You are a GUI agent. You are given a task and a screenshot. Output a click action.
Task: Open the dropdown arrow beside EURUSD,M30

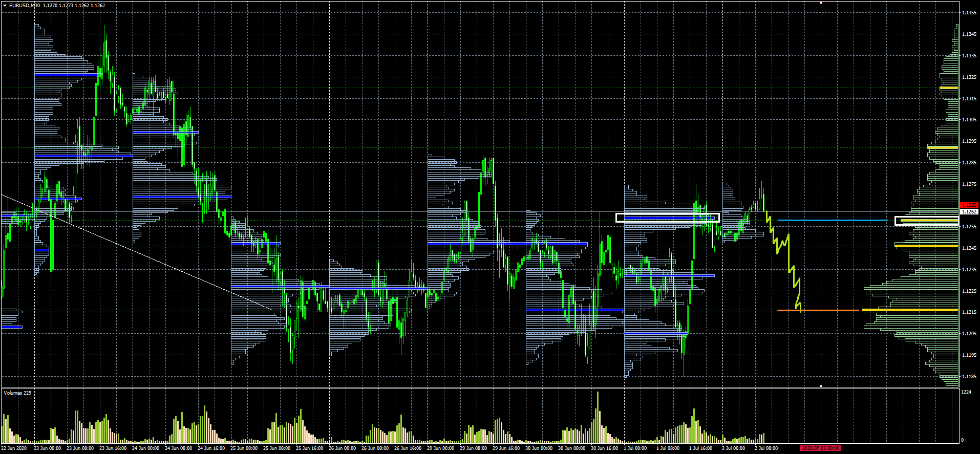pyautogui.click(x=5, y=5)
